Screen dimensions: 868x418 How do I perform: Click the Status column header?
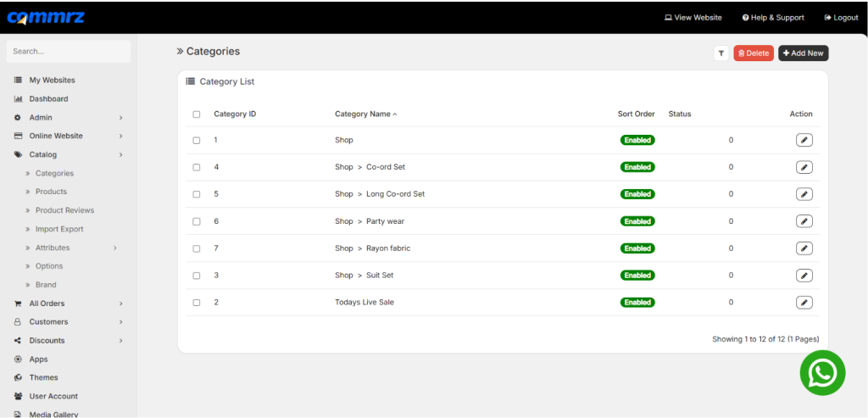tap(680, 114)
